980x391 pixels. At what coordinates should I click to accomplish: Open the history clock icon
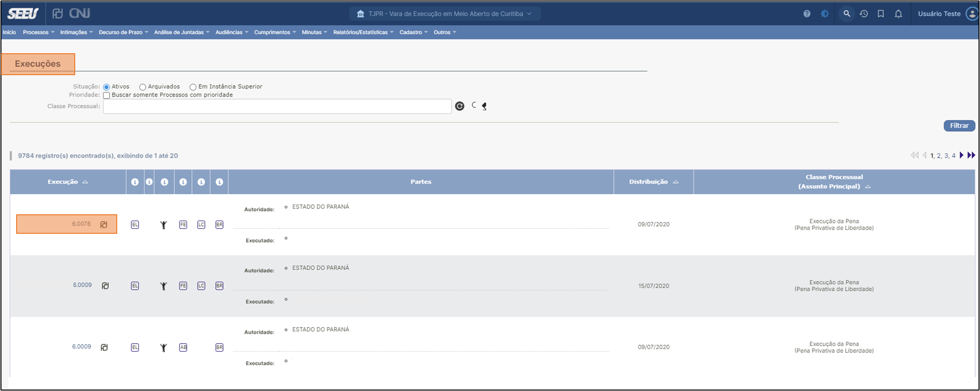coord(864,14)
